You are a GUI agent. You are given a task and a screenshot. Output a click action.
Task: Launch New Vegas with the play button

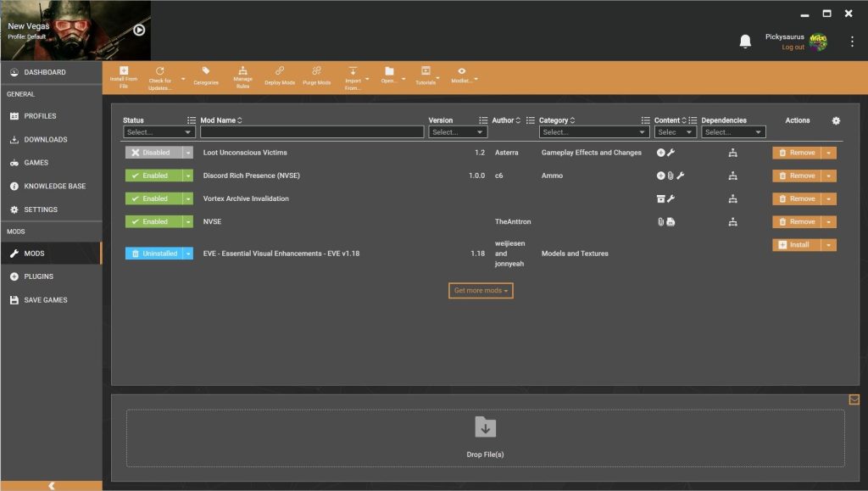tap(139, 30)
